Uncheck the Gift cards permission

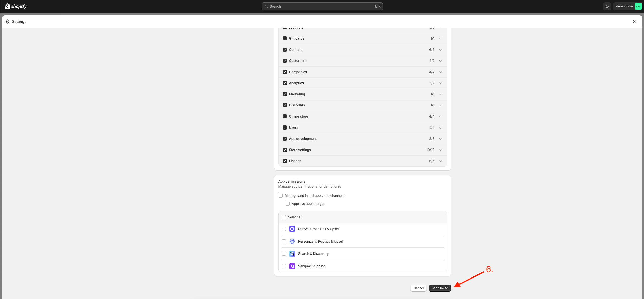point(285,38)
